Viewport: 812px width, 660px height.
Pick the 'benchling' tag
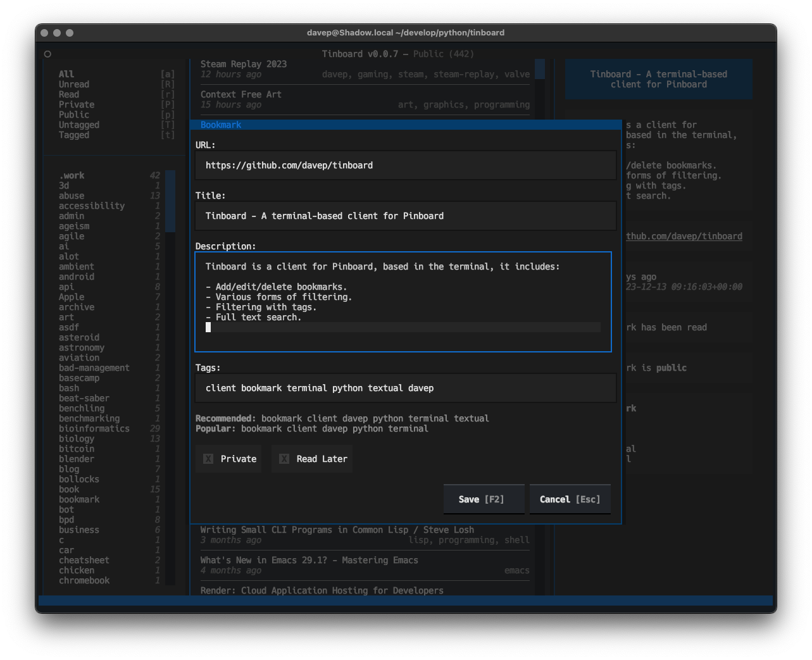pyautogui.click(x=109, y=408)
